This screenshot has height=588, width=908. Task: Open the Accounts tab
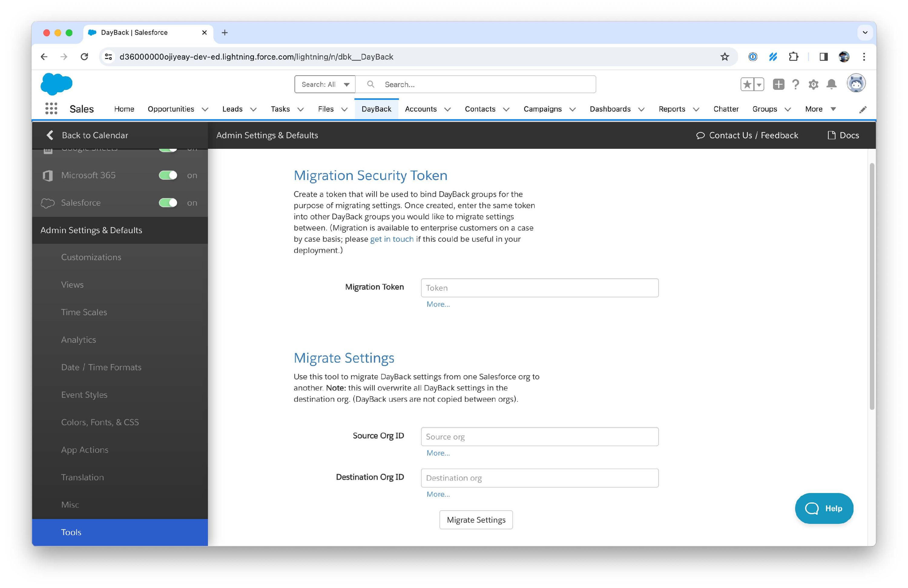pyautogui.click(x=420, y=109)
